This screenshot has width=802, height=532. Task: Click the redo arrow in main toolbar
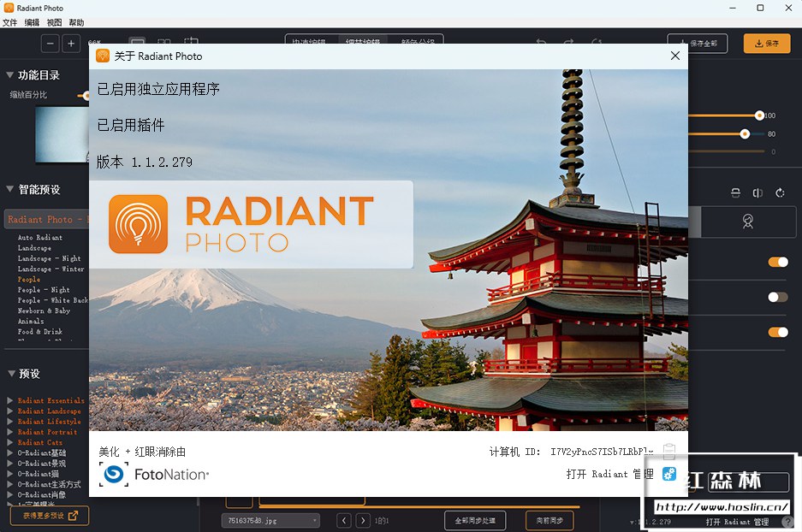[568, 41]
